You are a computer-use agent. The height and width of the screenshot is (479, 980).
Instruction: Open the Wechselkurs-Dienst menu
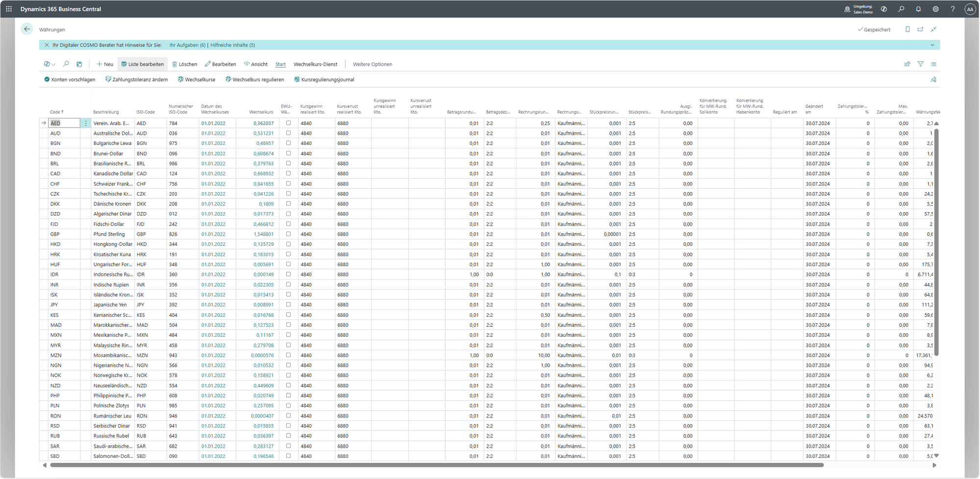[315, 64]
